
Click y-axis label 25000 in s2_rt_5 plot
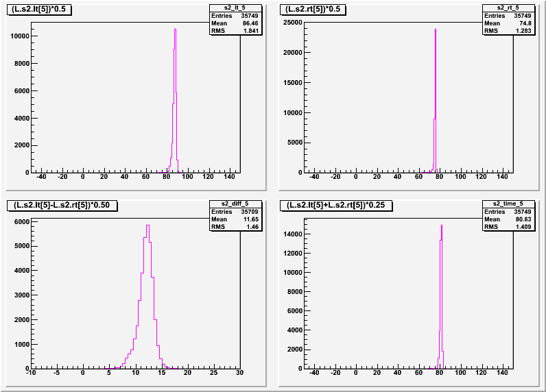click(x=293, y=23)
